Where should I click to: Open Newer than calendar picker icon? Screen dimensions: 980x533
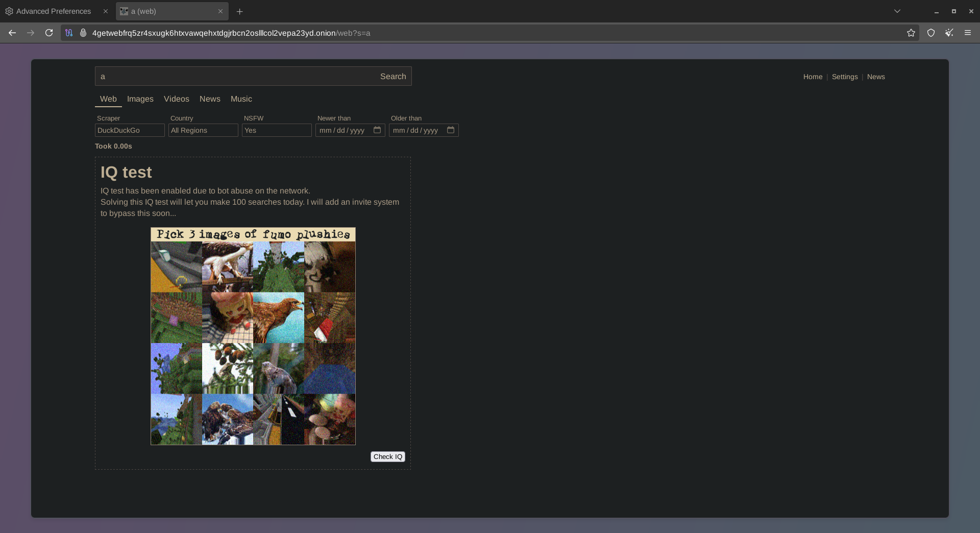(x=377, y=130)
